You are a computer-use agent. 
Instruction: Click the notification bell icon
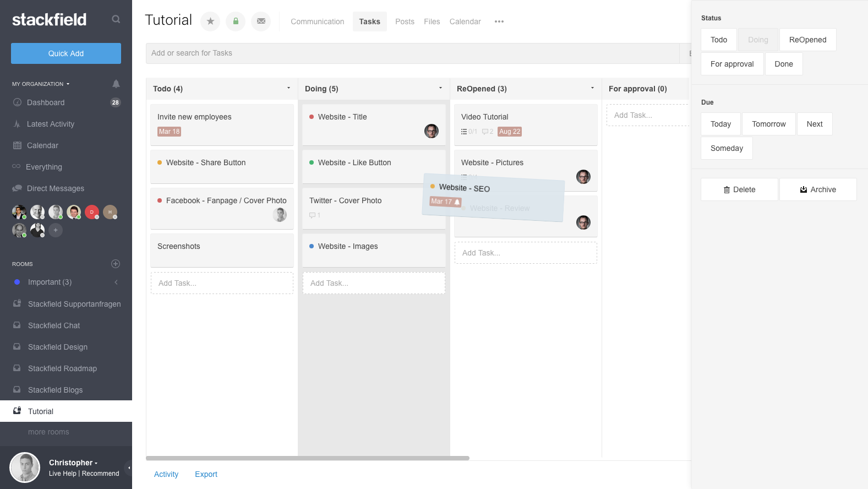tap(116, 84)
